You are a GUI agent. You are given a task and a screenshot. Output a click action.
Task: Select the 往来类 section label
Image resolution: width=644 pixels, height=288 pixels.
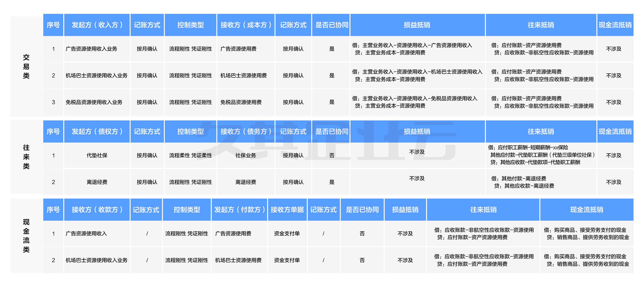coord(26,157)
